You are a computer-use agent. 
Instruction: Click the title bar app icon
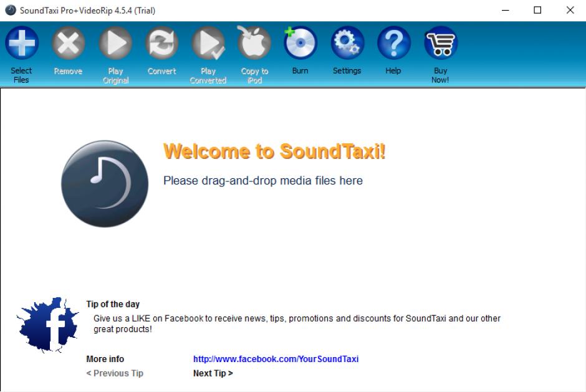tap(11, 10)
